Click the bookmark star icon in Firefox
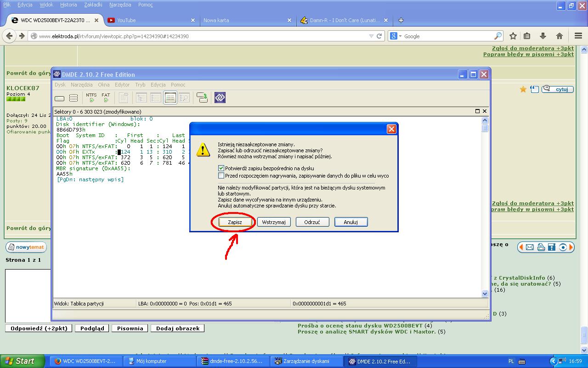This screenshot has height=368, width=588. [513, 36]
